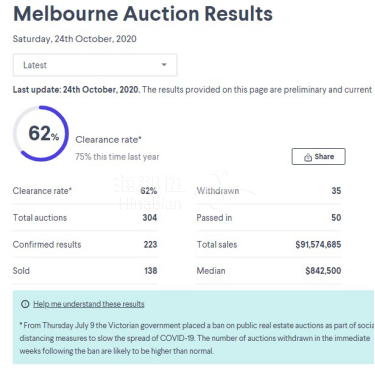Open the Latest dropdown menu
The height and width of the screenshot is (380, 375).
(95, 65)
